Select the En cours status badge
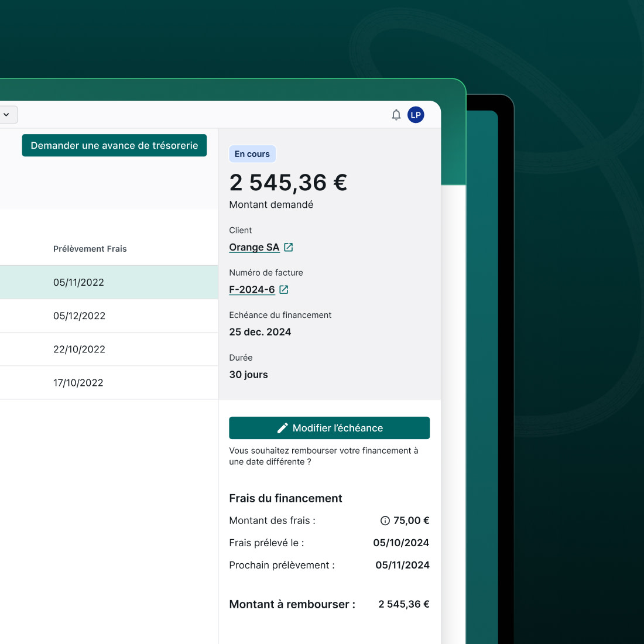This screenshot has height=644, width=644. (252, 153)
